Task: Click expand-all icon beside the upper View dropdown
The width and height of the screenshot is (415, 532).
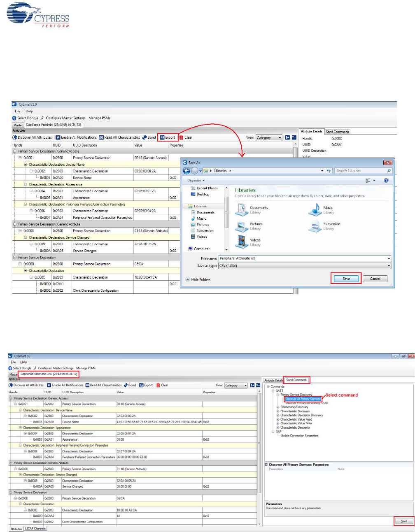Action: [287, 137]
